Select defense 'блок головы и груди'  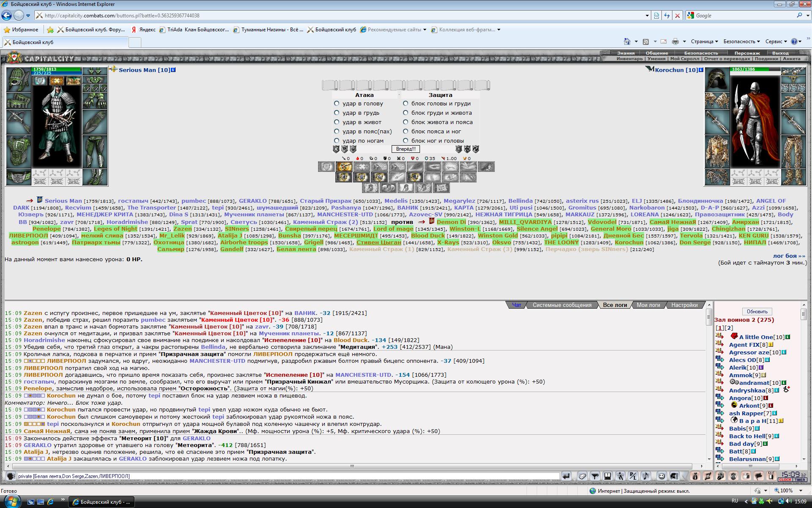406,103
